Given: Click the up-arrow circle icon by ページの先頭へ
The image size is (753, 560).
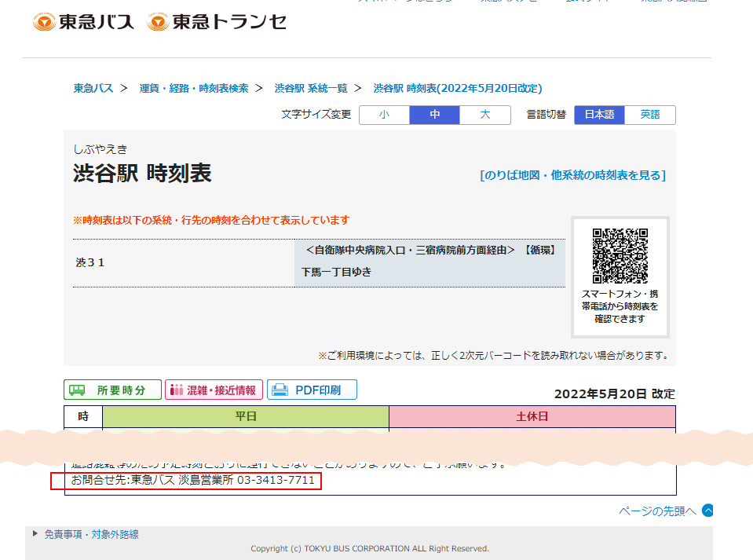Looking at the screenshot, I should click(707, 510).
